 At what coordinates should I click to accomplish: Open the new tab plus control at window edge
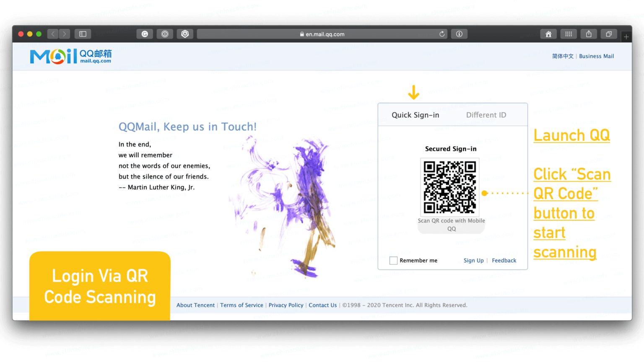pos(626,36)
